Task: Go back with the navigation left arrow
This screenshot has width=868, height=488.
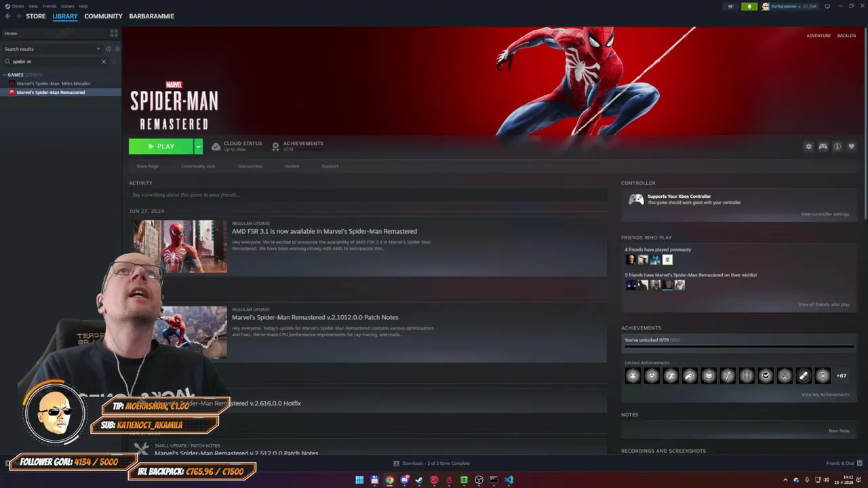Action: click(7, 16)
